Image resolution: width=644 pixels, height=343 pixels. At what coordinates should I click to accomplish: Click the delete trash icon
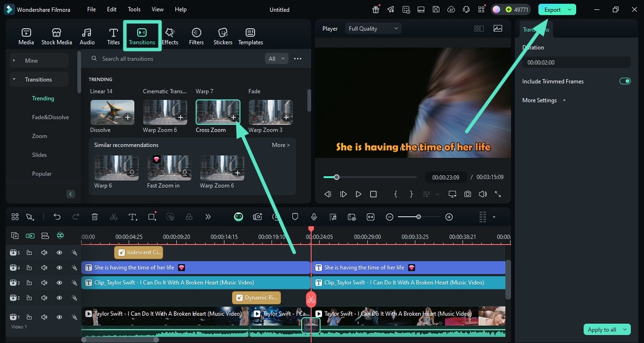pos(95,217)
